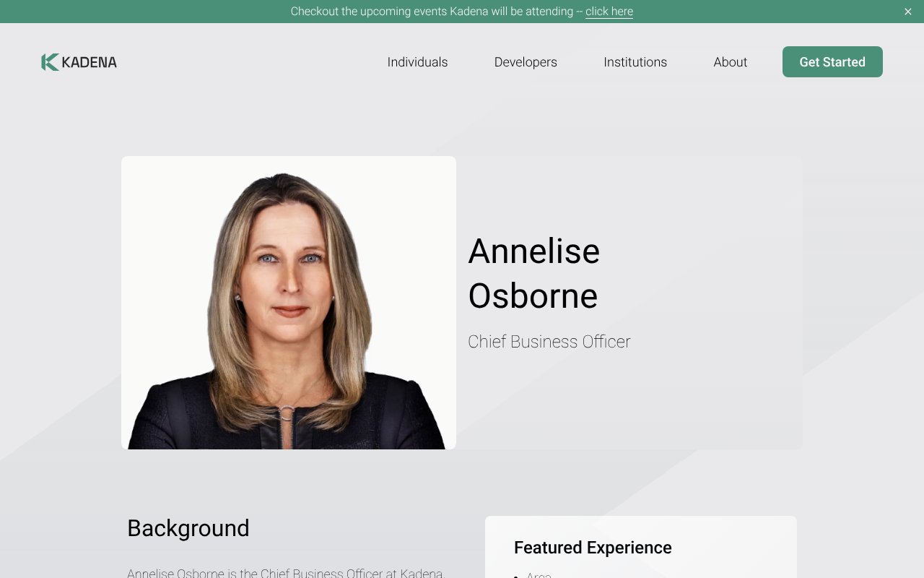Click the Background paragraph's first line
This screenshot has width=924, height=578.
coord(286,573)
